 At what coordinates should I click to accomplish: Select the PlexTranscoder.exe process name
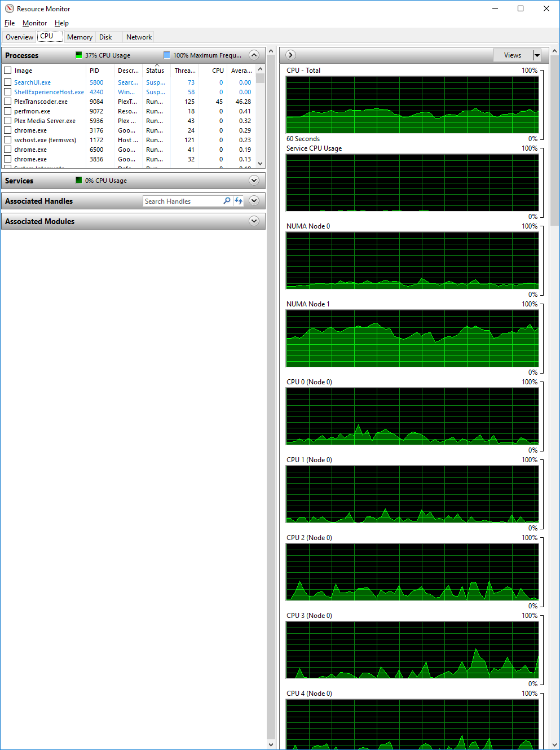[x=41, y=102]
